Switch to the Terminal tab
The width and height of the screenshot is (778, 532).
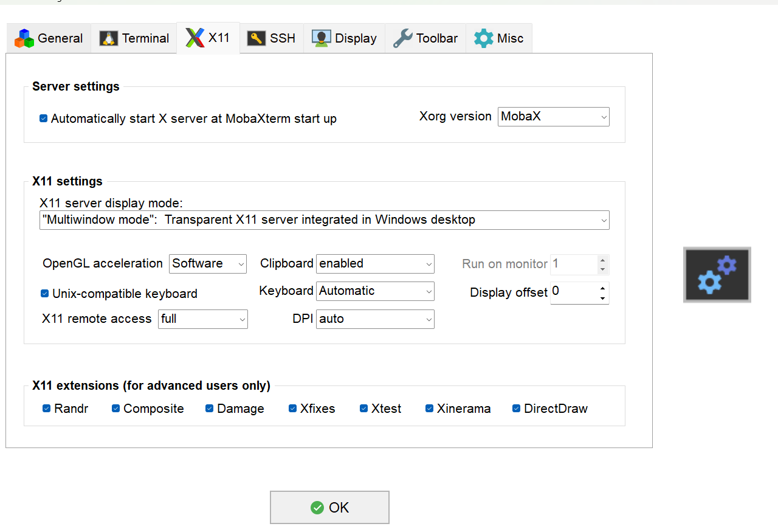134,38
